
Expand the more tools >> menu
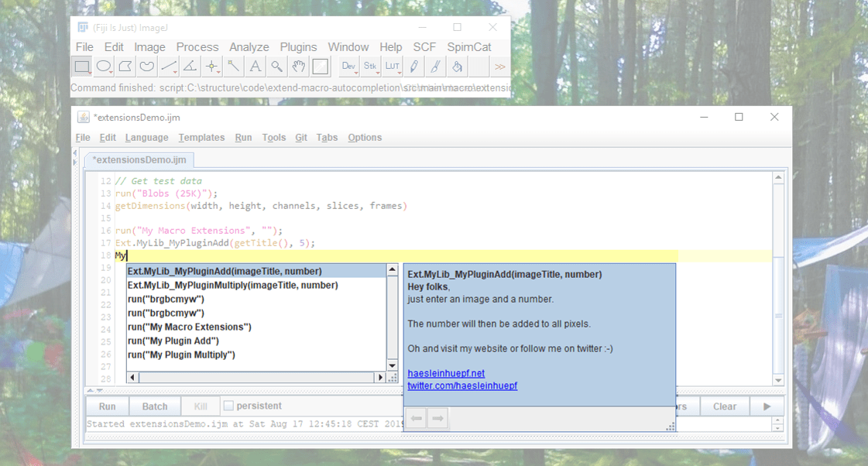[499, 67]
